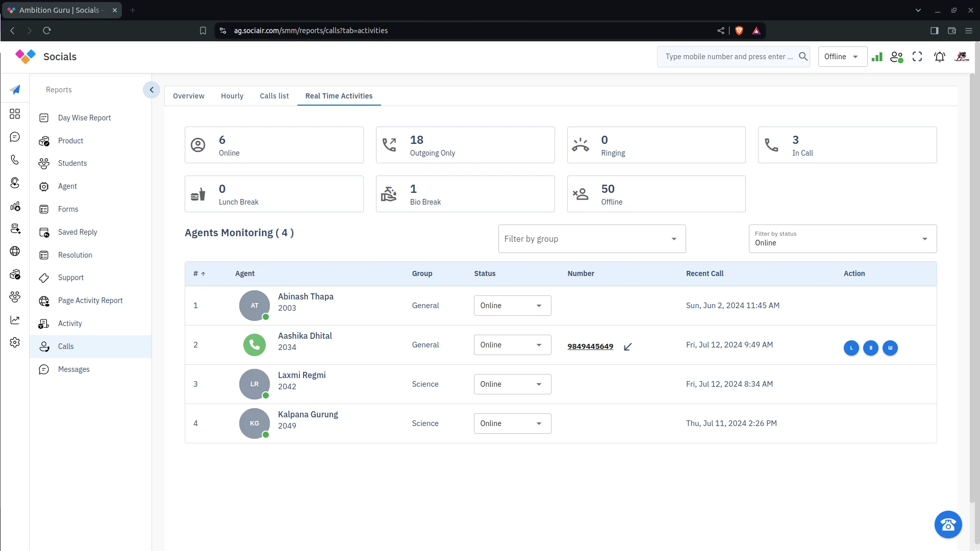
Task: Open the chart-with-star icon in left rail
Action: [15, 206]
